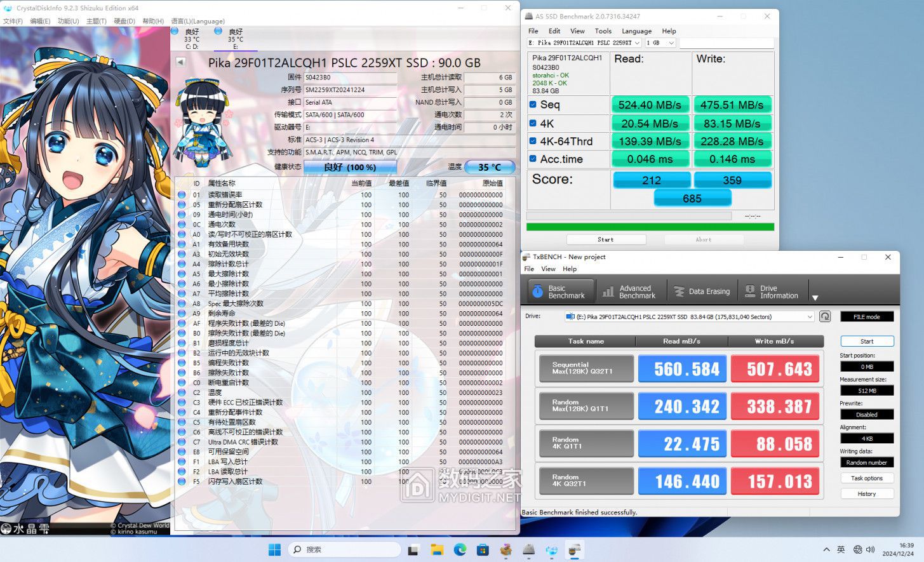924x562 pixels.
Task: Toggle the 4K-64Thrd test checkbox
Action: (533, 141)
